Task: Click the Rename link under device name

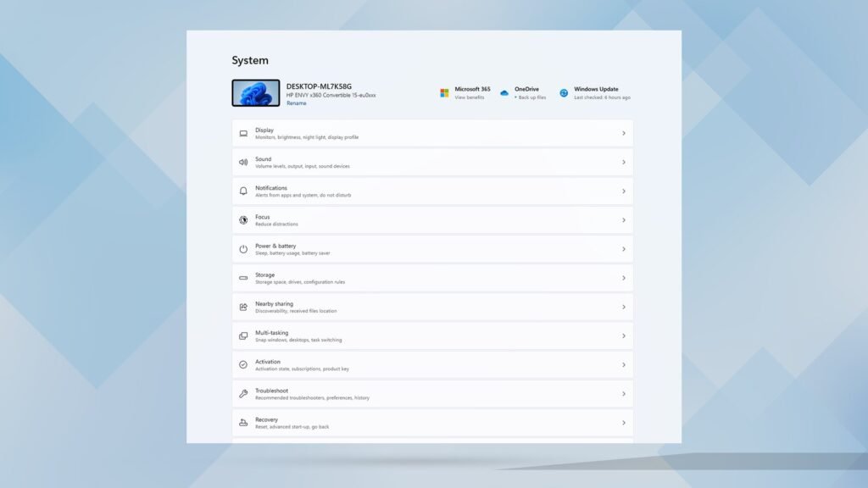Action: point(296,103)
